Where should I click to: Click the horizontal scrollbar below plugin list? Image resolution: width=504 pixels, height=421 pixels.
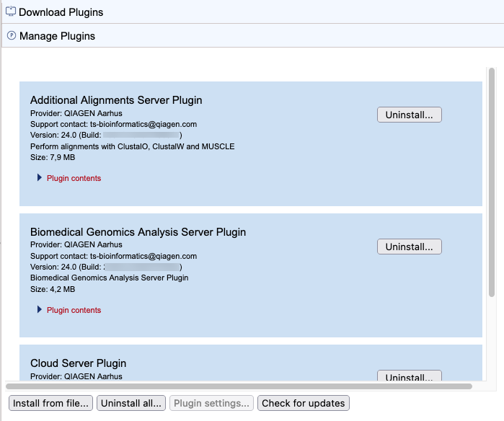(238, 386)
